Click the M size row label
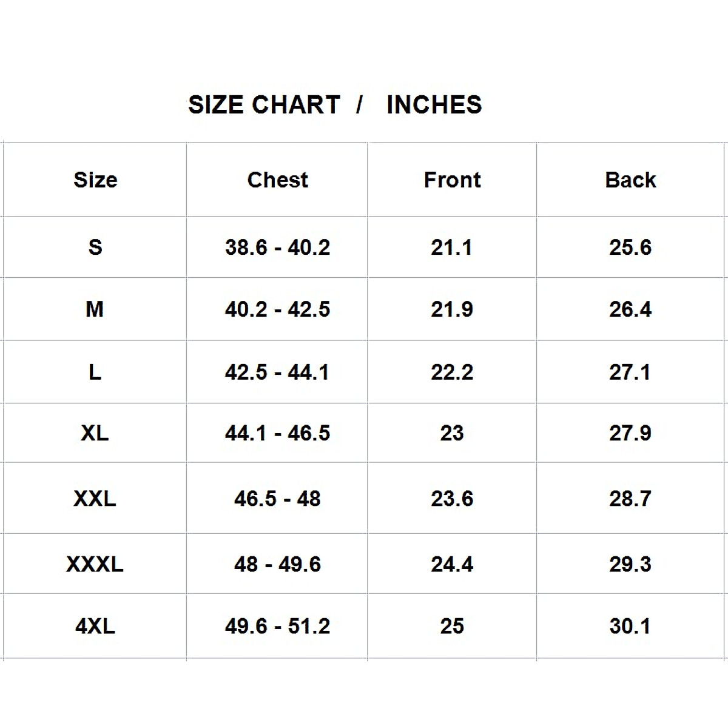728x728 pixels. [95, 309]
